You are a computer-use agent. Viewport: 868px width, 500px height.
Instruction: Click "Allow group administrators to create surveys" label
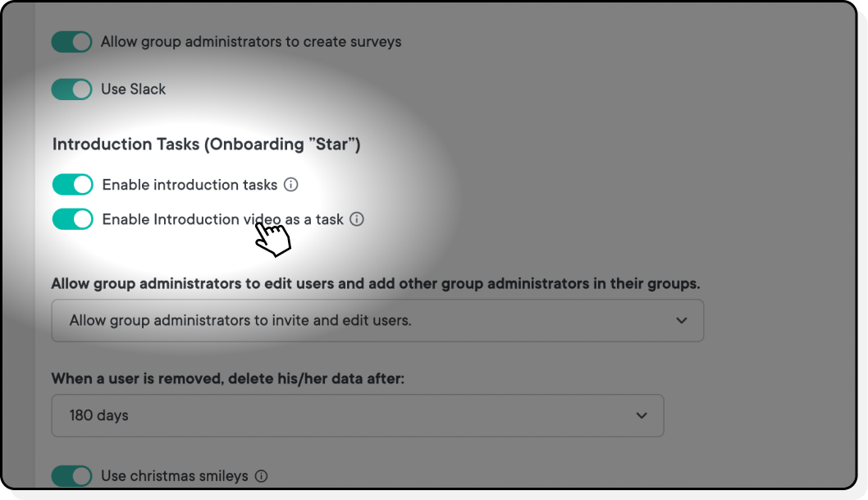point(251,42)
